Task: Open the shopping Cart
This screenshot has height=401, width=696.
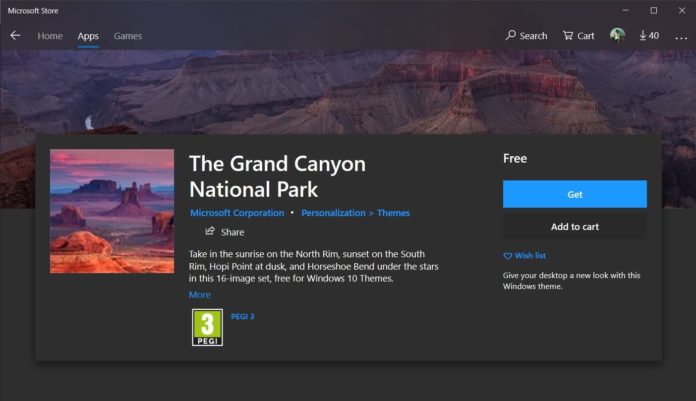Action: tap(578, 36)
